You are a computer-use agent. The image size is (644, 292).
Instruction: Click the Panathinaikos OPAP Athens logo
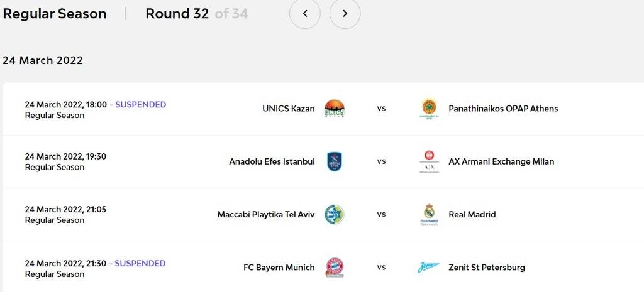tap(429, 109)
